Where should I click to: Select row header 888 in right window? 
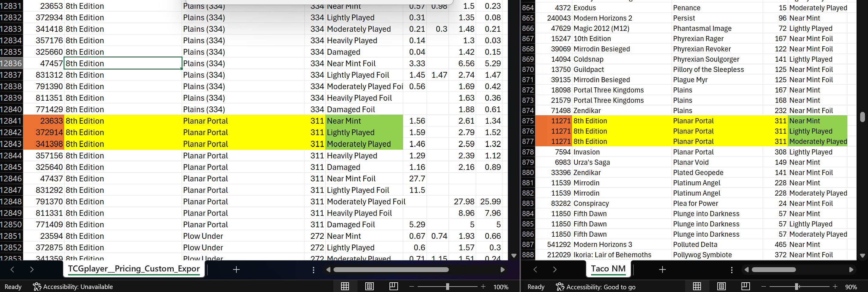528,255
